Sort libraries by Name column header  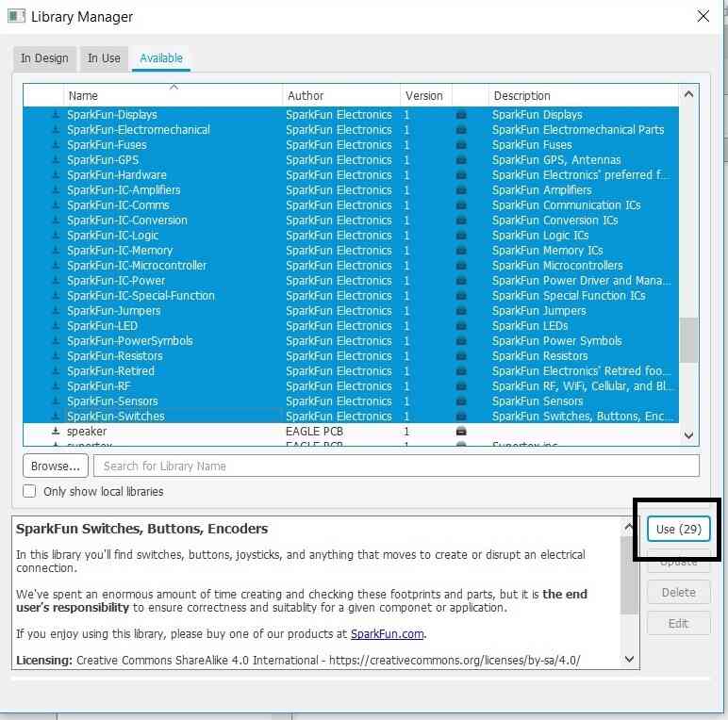point(174,95)
